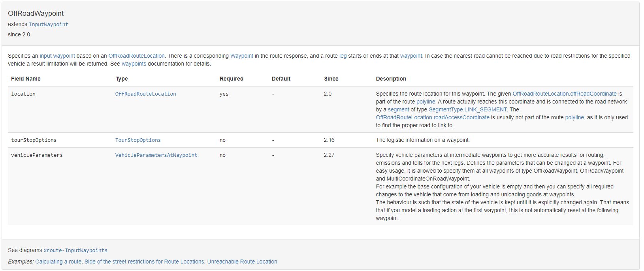Image resolution: width=644 pixels, height=271 pixels.
Task: Click the 'leg' link in intro text
Action: tap(343, 56)
